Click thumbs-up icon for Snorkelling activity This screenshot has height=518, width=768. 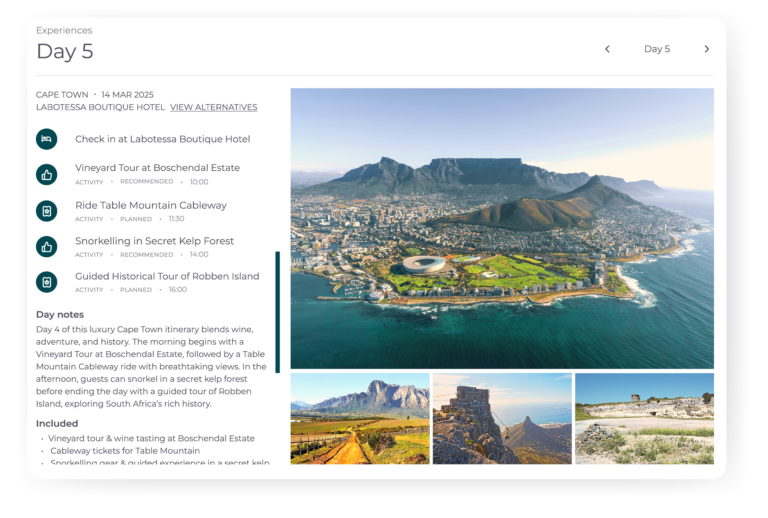(47, 247)
